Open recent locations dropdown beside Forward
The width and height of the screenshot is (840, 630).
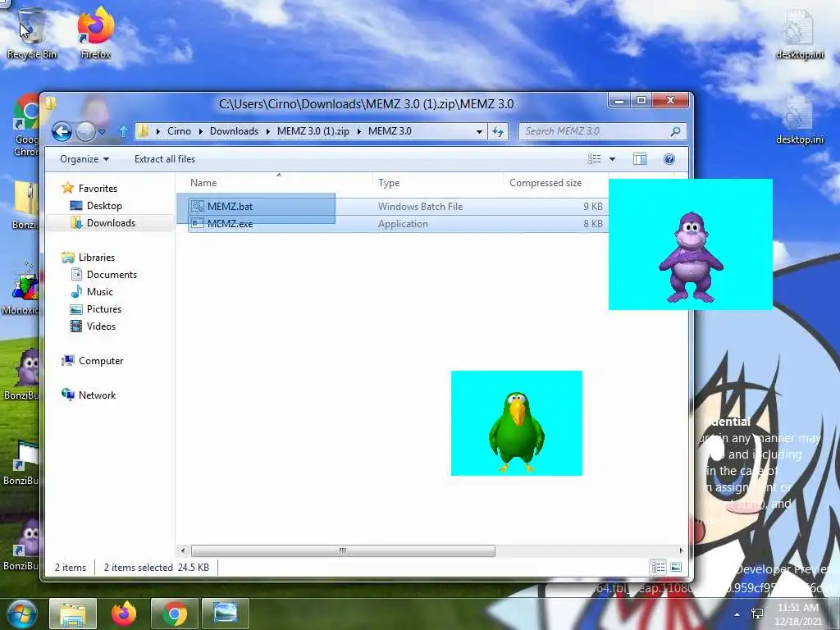[x=102, y=131]
